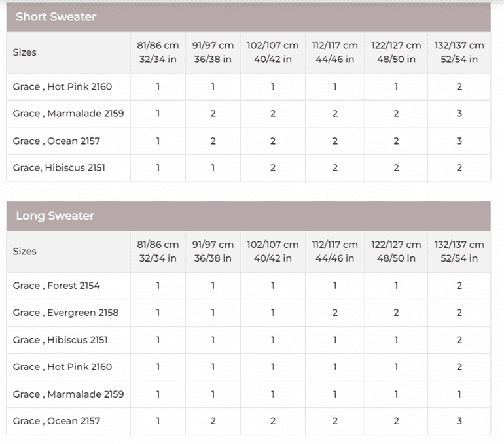
Task: Click the Long Sweater table heading
Action: (x=55, y=216)
